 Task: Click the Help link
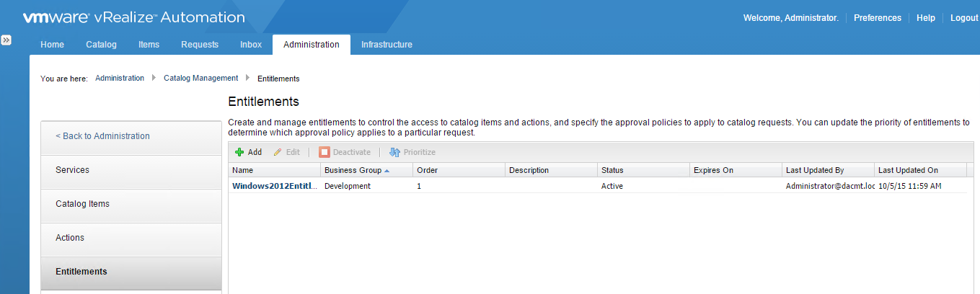pos(926,18)
